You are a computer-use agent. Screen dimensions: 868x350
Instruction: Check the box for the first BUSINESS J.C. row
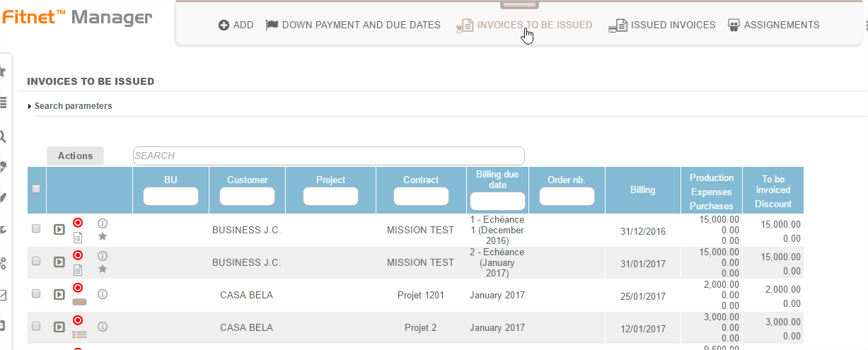(x=36, y=228)
